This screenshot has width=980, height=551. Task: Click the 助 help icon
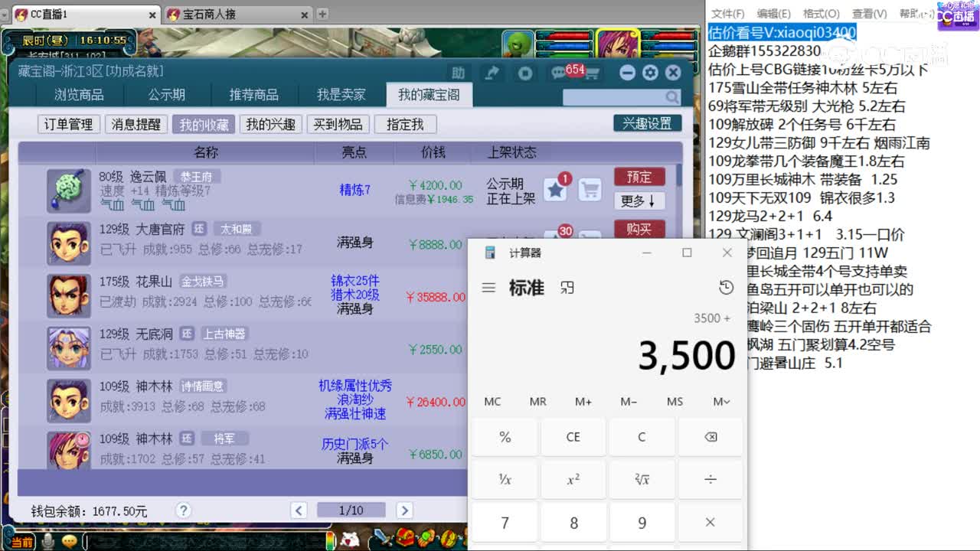pos(460,72)
